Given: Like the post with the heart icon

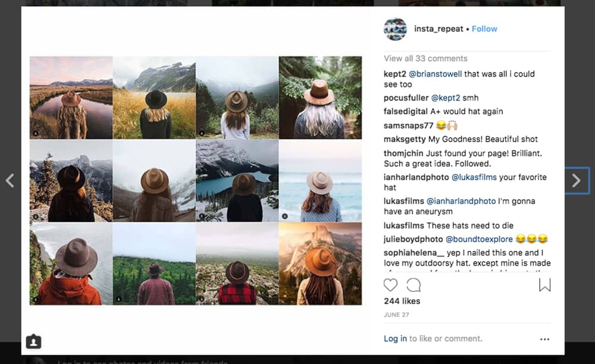Looking at the screenshot, I should pos(391,285).
